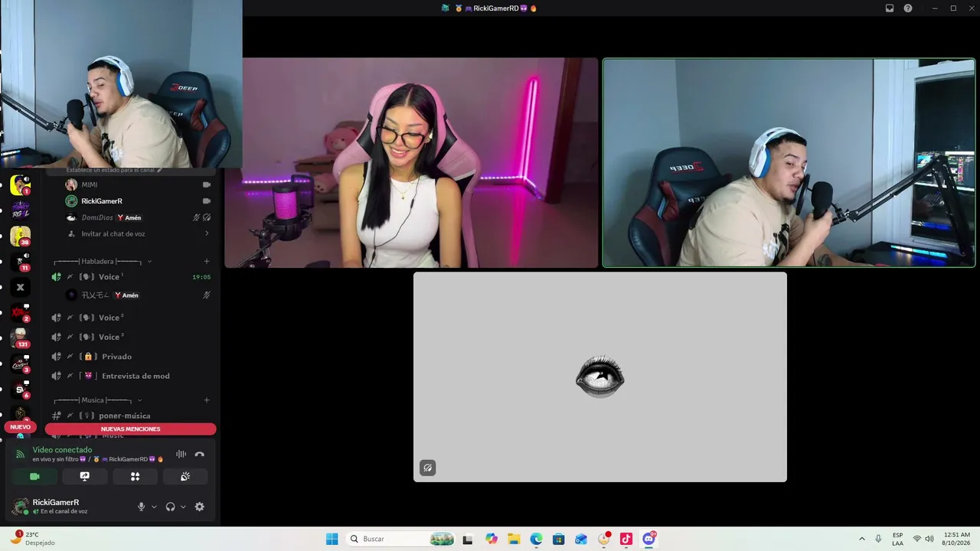Focus the green-outlined RickiGamerR video tile
Screen dimensions: 980x551
[x=789, y=163]
